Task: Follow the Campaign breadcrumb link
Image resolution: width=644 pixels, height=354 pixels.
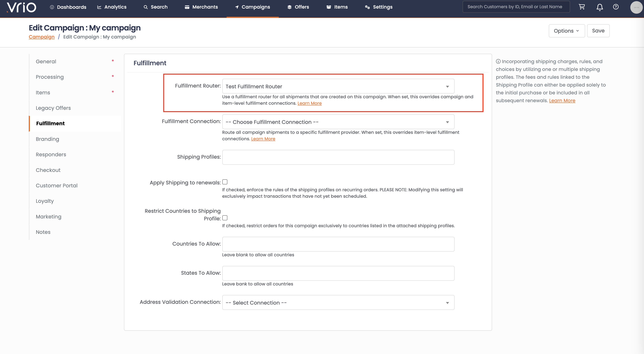Action: (41, 37)
